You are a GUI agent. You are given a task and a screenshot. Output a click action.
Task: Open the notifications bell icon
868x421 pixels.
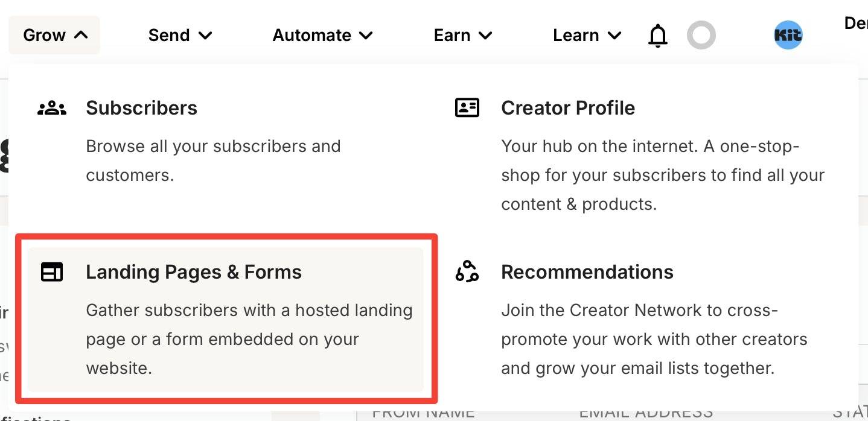pyautogui.click(x=658, y=36)
